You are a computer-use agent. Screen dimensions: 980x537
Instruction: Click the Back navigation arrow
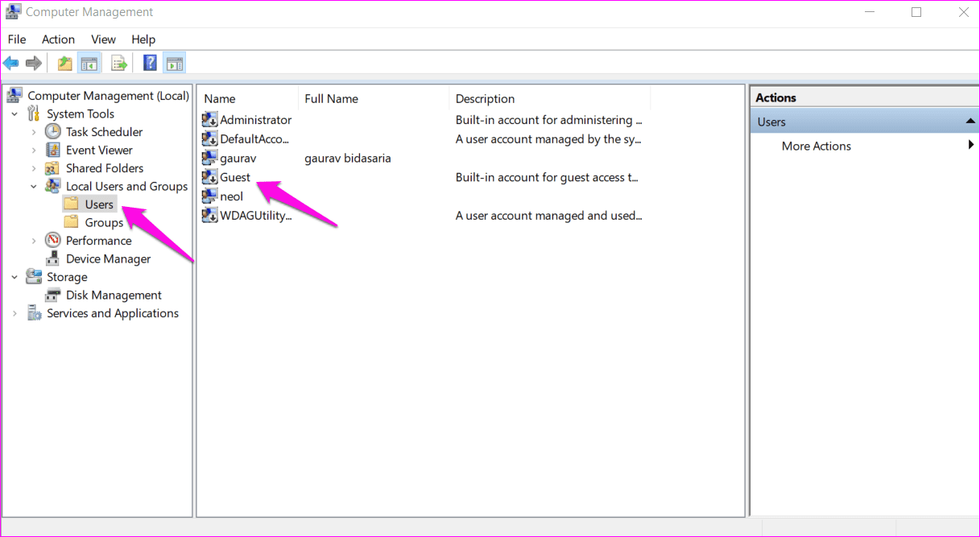coord(11,63)
